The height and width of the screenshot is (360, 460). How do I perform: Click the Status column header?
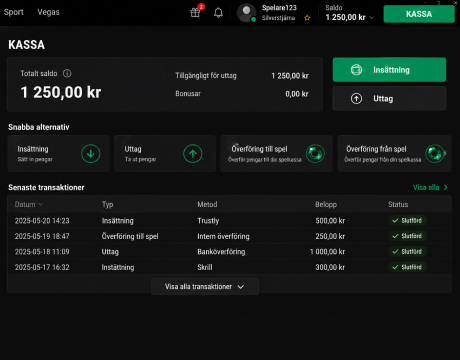(398, 205)
